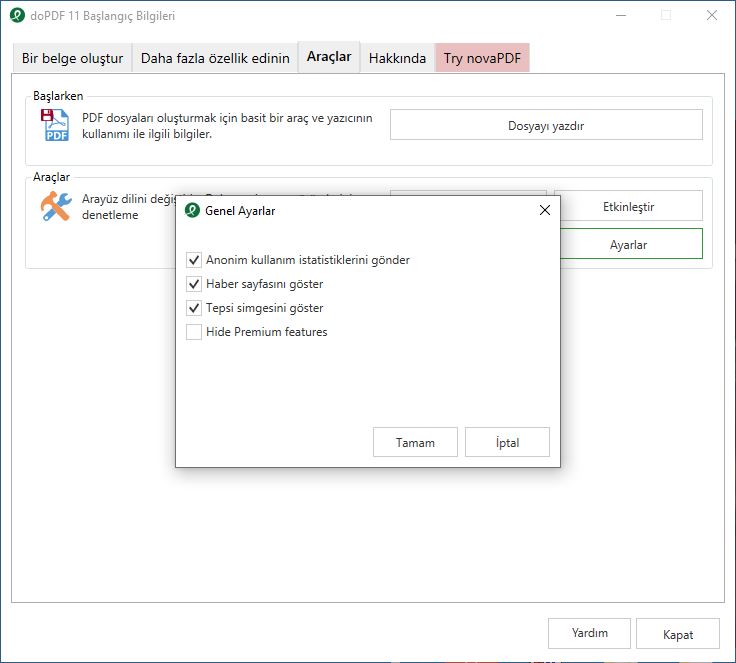Click the Ayarlar button

pyautogui.click(x=631, y=244)
